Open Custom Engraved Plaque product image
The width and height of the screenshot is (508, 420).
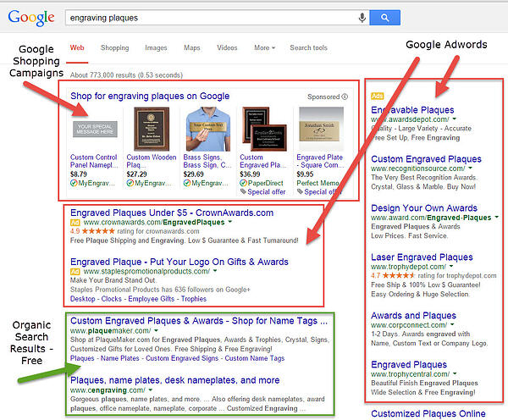point(265,129)
